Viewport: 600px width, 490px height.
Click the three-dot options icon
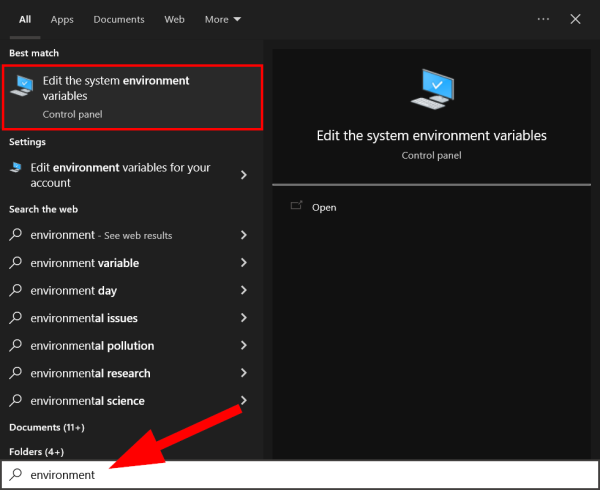pos(543,19)
